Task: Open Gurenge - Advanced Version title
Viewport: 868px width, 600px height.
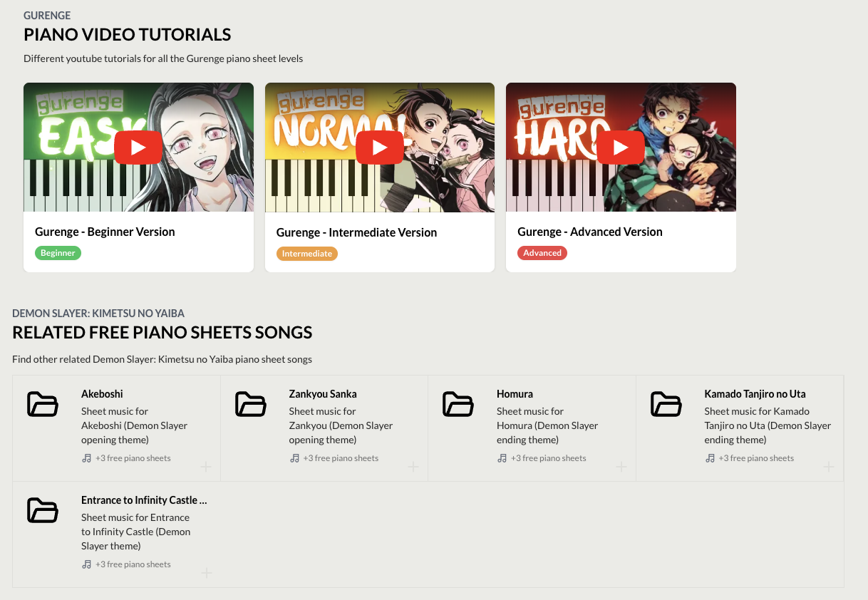Action: pos(590,232)
